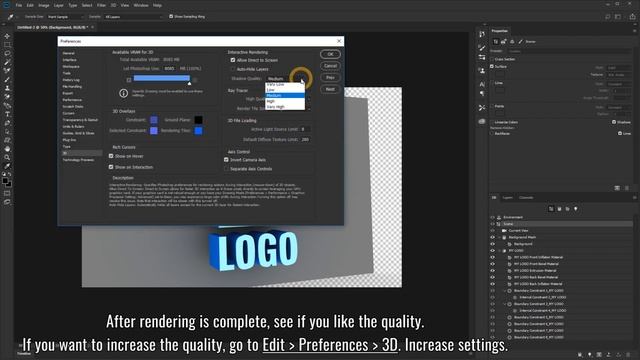This screenshot has height=360, width=640.
Task: Select the Hand tool
Action: [x=7, y=149]
